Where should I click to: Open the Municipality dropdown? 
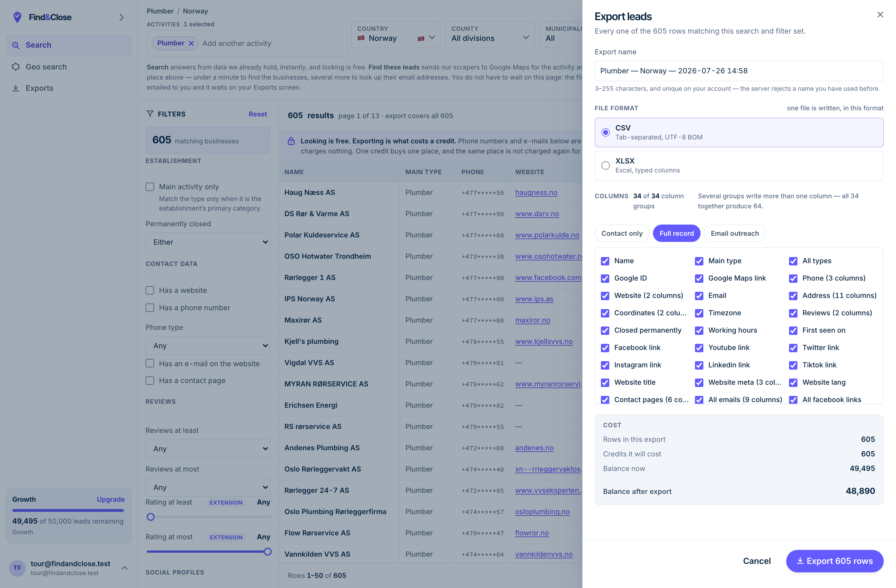[561, 35]
